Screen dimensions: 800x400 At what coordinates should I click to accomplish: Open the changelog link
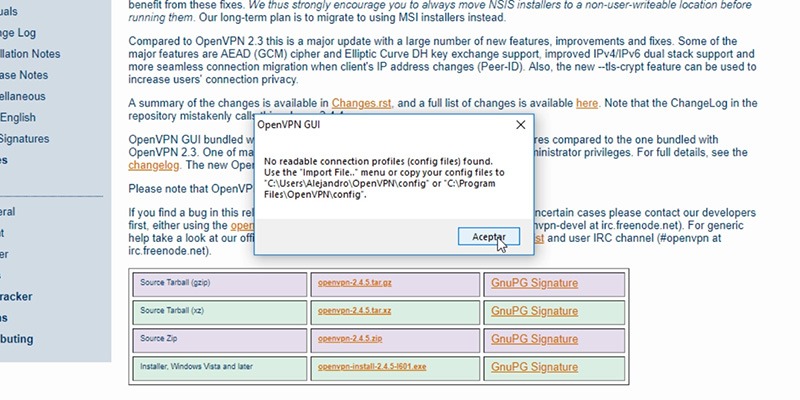click(x=154, y=165)
